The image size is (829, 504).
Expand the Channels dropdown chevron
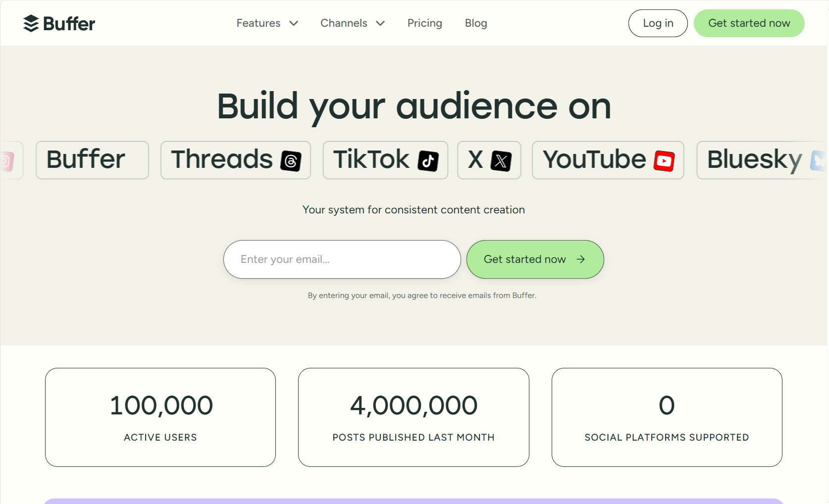click(x=380, y=23)
